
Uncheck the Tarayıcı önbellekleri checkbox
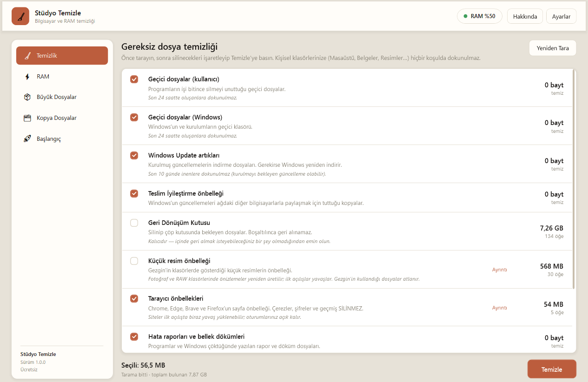pos(134,299)
